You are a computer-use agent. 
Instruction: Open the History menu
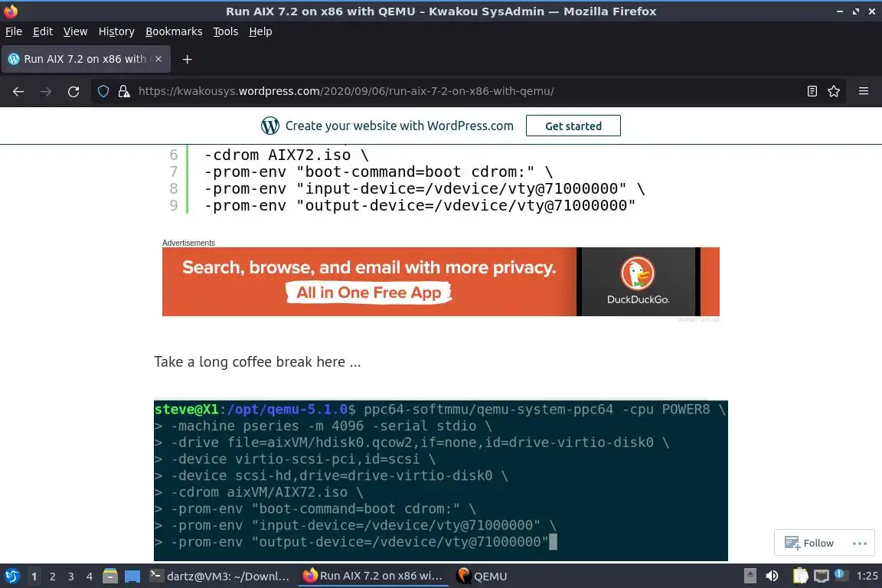(x=116, y=31)
